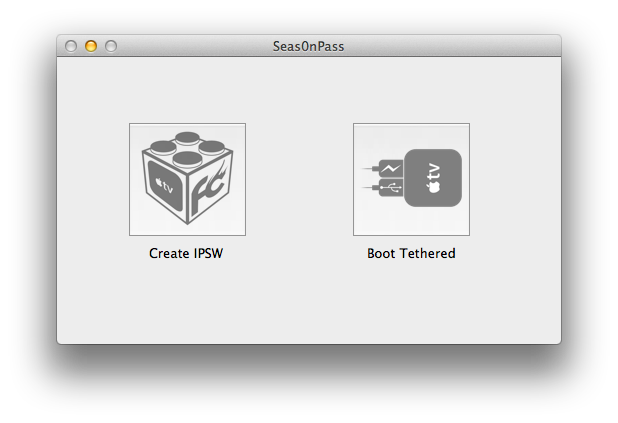Image resolution: width=618 pixels, height=423 pixels.
Task: Close the Seas0nPass window
Action: click(71, 46)
